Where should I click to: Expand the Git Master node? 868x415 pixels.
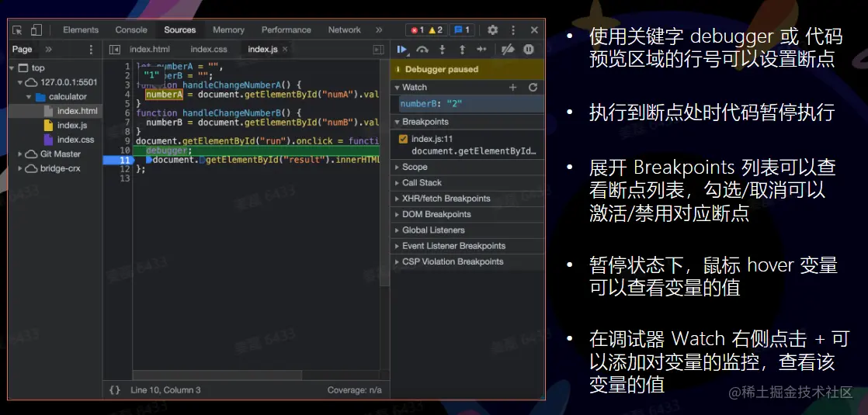pyautogui.click(x=20, y=154)
